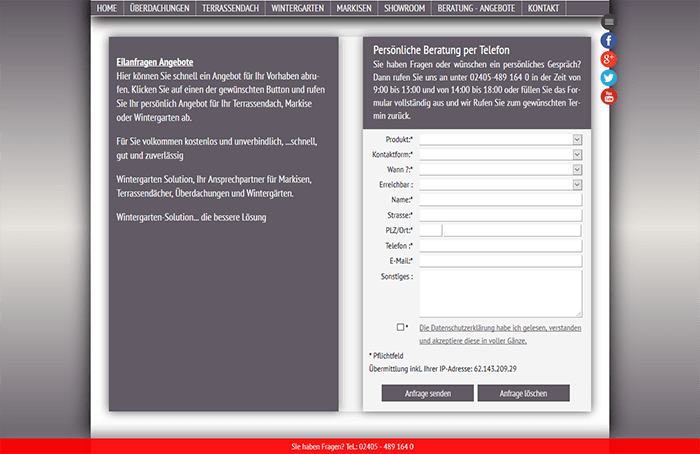Open the WINTERGARTEN menu item
This screenshot has width=700, height=454.
point(298,8)
